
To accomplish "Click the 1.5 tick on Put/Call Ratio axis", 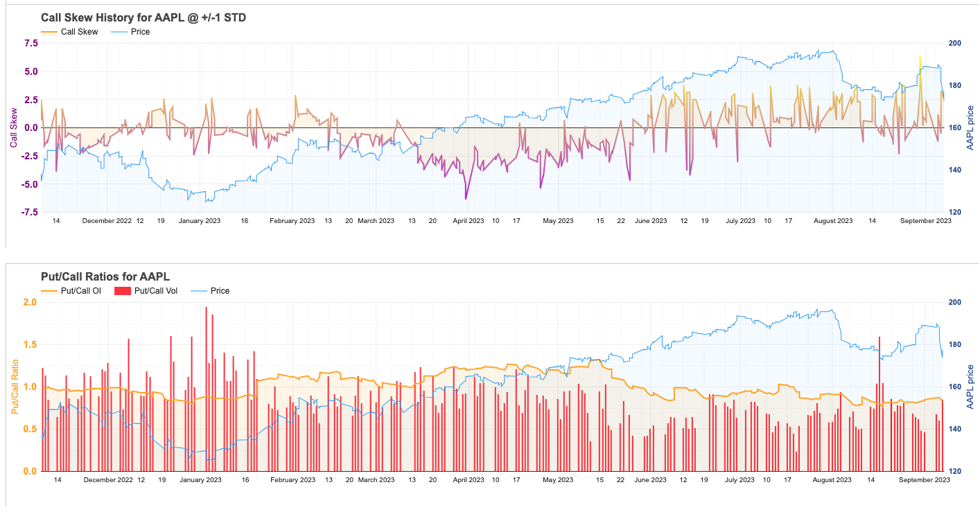I will [x=30, y=344].
